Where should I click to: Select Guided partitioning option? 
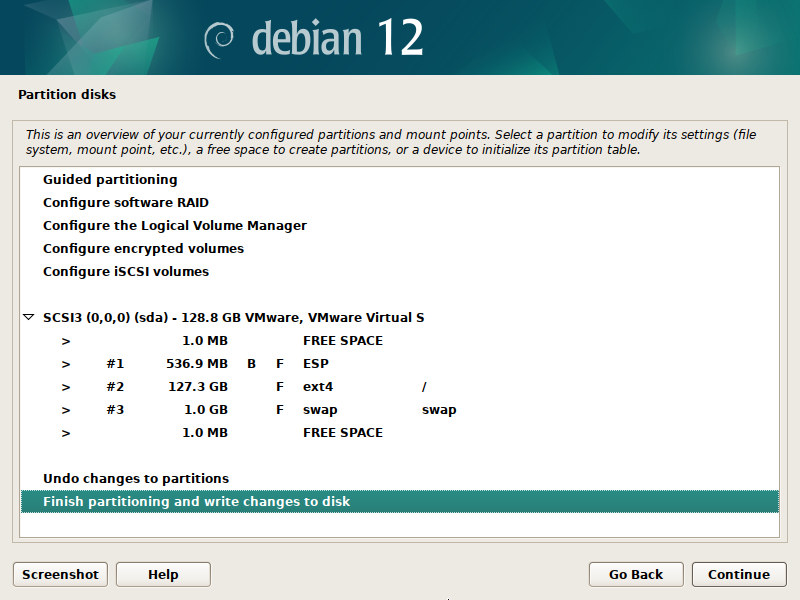[x=110, y=180]
